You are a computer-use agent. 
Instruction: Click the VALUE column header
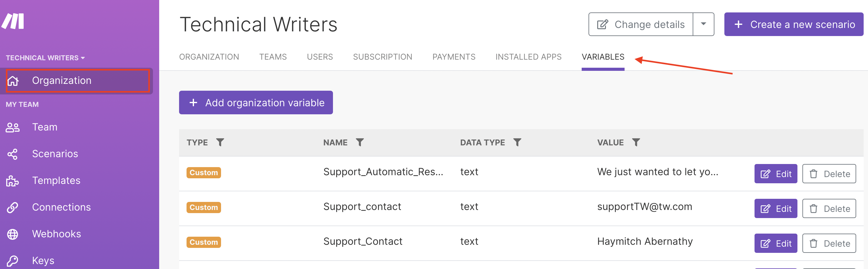[610, 142]
